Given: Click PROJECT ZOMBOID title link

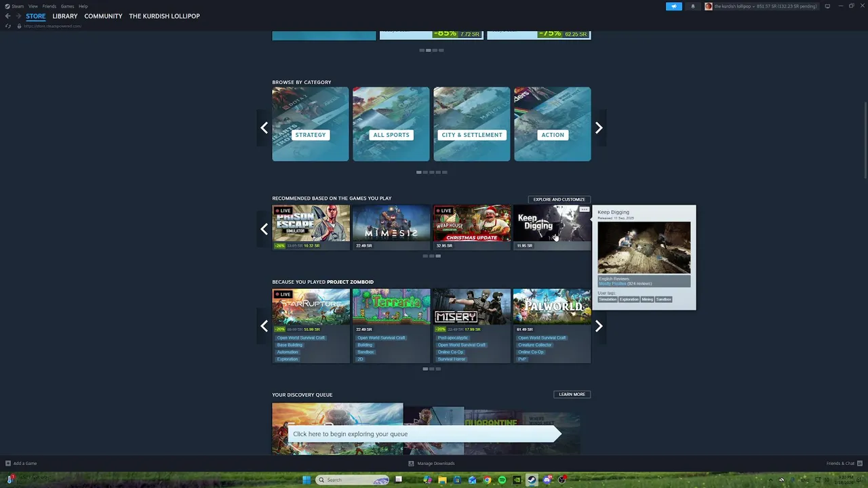Looking at the screenshot, I should coord(350,282).
